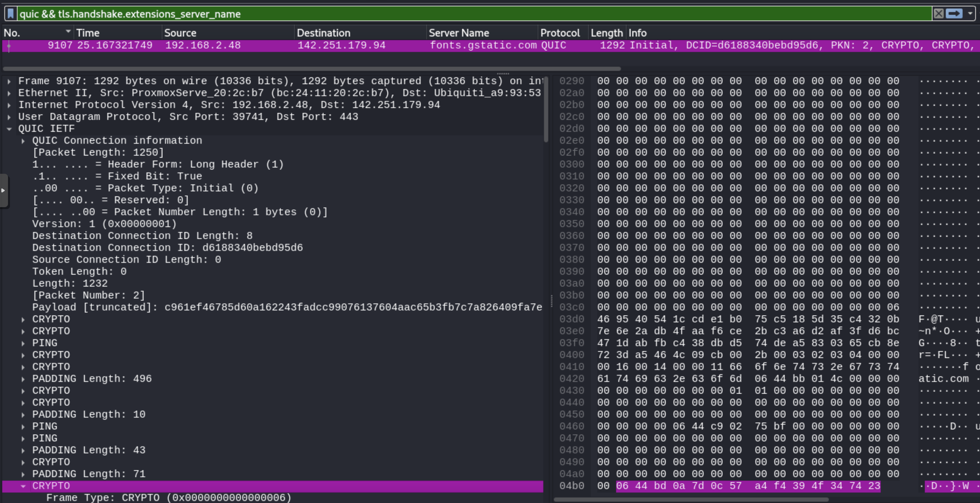
Task: Apply the display filter arrow button
Action: point(954,14)
